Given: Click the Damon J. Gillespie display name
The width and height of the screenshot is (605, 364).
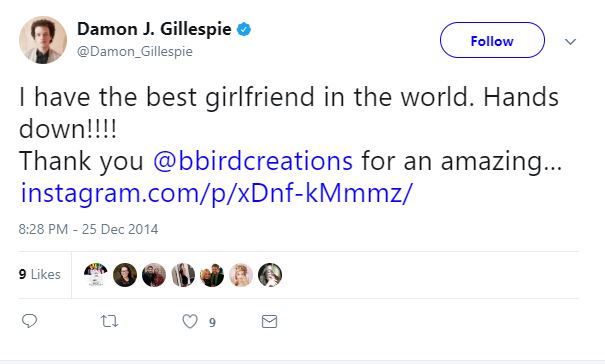Looking at the screenshot, I should click(154, 29).
